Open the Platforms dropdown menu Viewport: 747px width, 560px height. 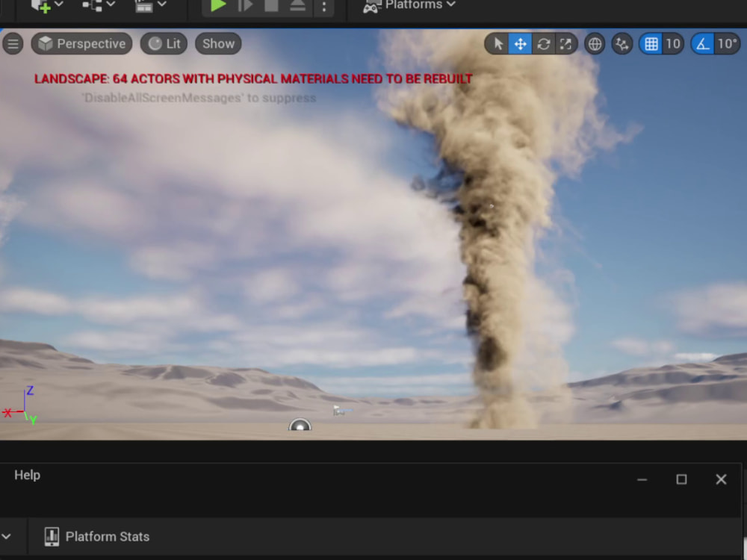point(409,6)
